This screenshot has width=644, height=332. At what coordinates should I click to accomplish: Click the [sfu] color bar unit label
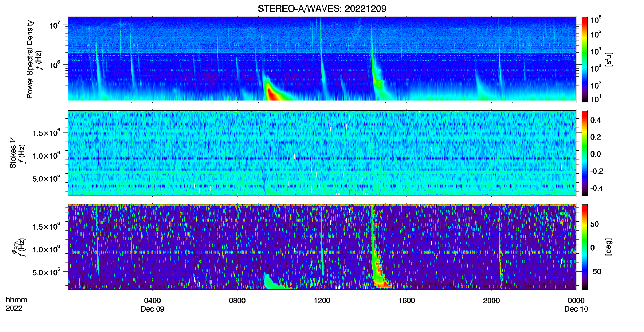coord(609,59)
